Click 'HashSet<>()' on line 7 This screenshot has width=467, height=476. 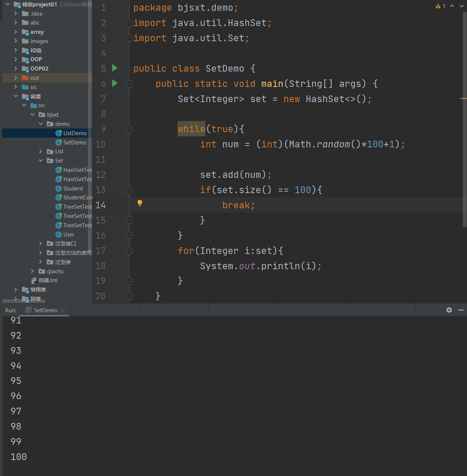tap(336, 99)
